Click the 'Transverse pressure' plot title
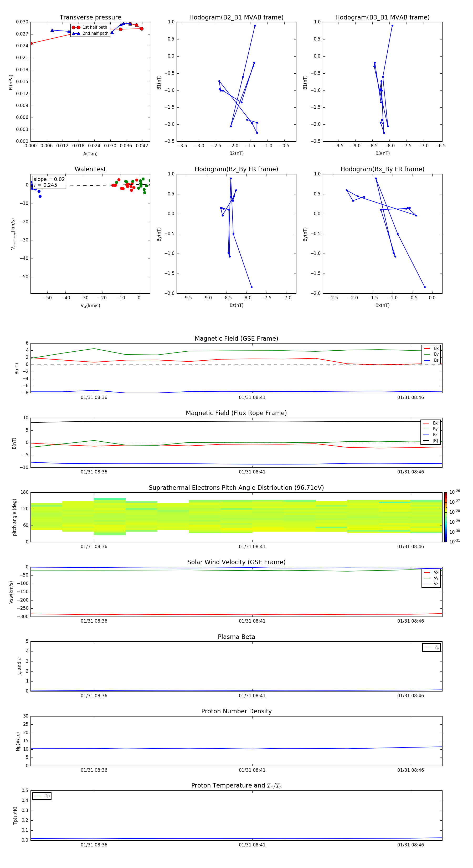Image resolution: width=473 pixels, height=868 pixels. (x=90, y=18)
